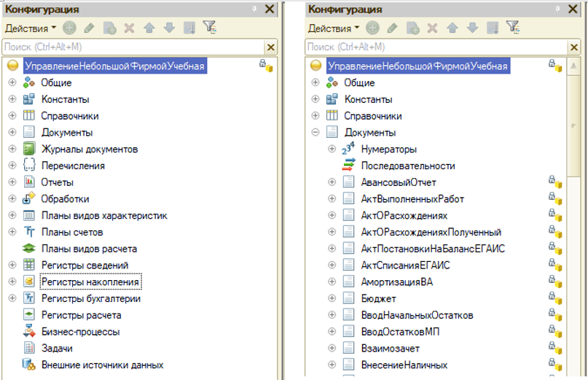Image resolution: width=588 pixels, height=380 pixels.
Task: Select Регистры расчета item
Action: coord(82,315)
